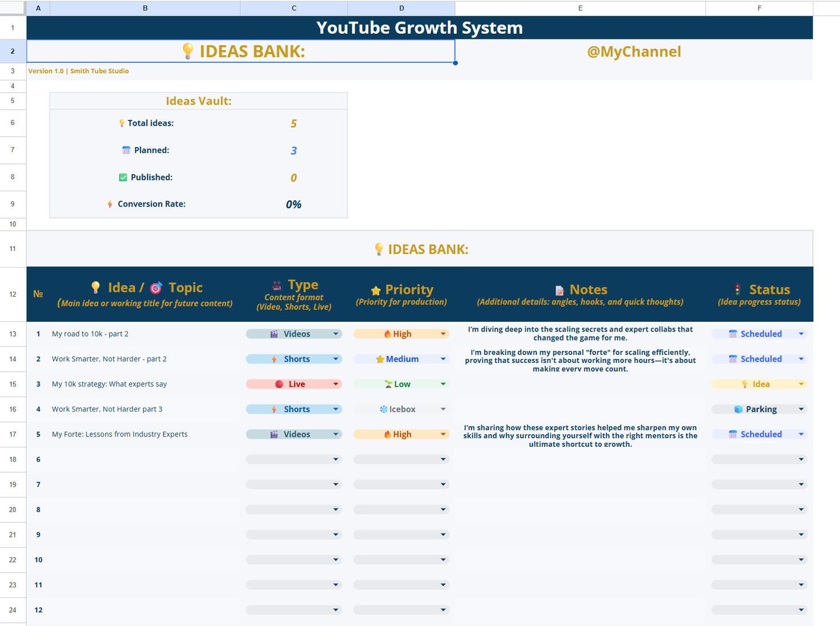The width and height of the screenshot is (840, 626).
Task: Select column E header
Action: pyautogui.click(x=580, y=8)
